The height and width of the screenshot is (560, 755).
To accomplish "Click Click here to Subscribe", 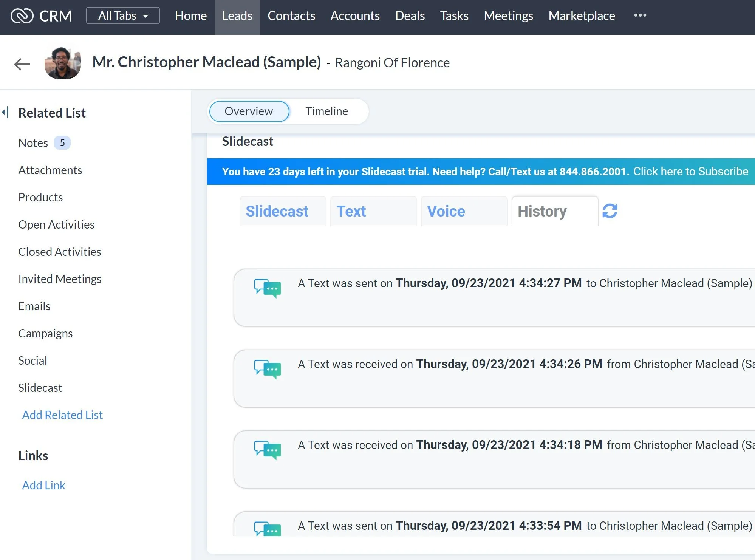I will (x=691, y=172).
